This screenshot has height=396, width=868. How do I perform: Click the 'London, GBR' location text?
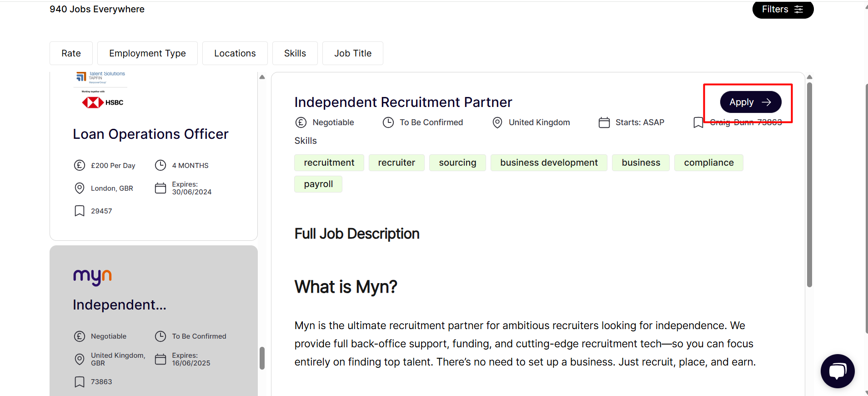pyautogui.click(x=112, y=188)
